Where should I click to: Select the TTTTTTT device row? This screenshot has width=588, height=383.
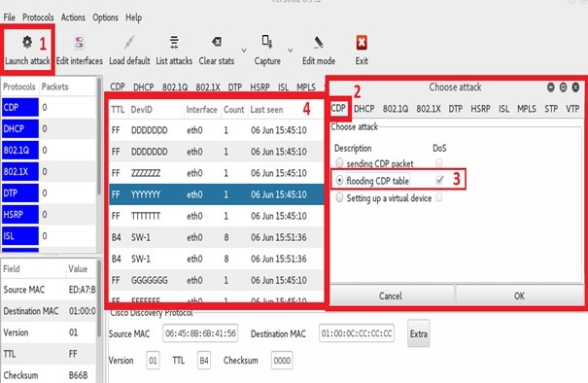pos(217,216)
